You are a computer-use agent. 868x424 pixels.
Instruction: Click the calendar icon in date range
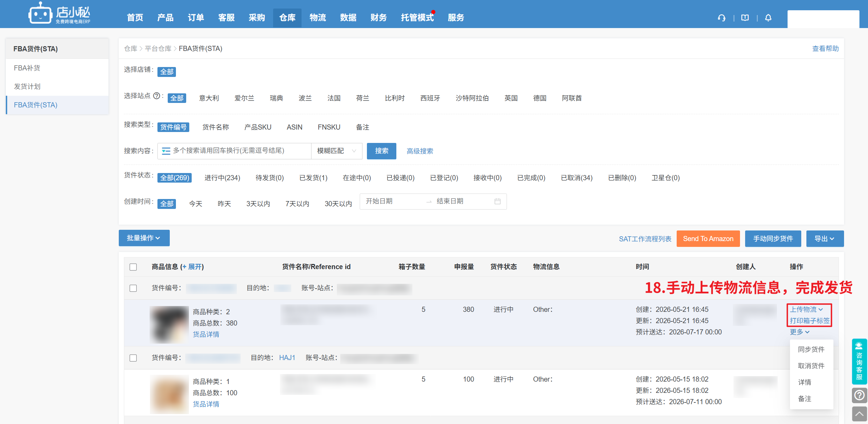[497, 201]
